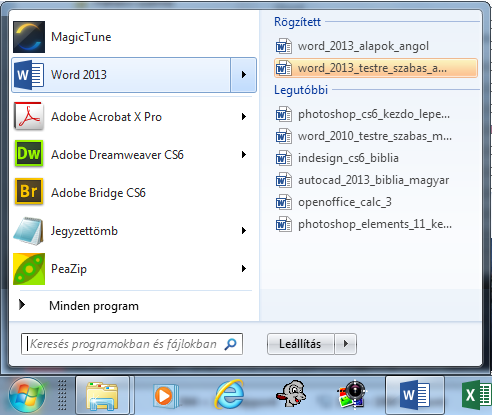Screen dimensions: 492x415
Task: Click document icon beside word_2013_alapok_angol
Action: 283,46
